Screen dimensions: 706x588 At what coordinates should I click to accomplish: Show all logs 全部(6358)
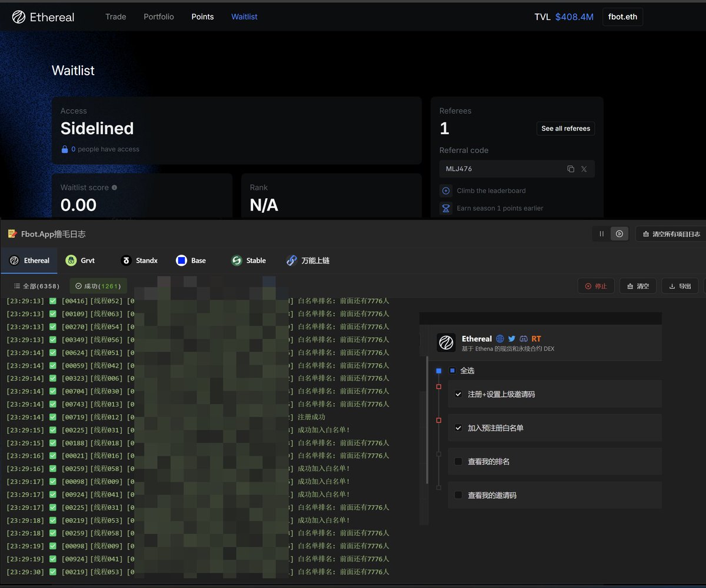click(36, 286)
